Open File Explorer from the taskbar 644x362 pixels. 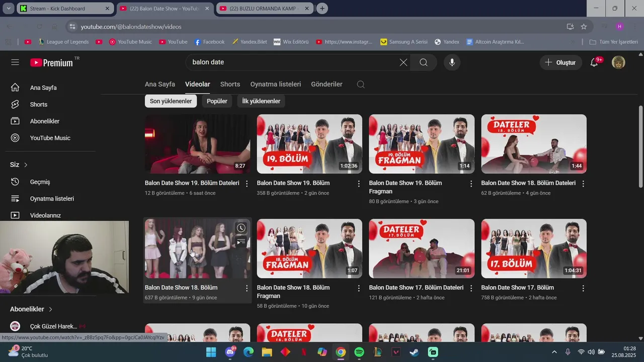point(267,352)
